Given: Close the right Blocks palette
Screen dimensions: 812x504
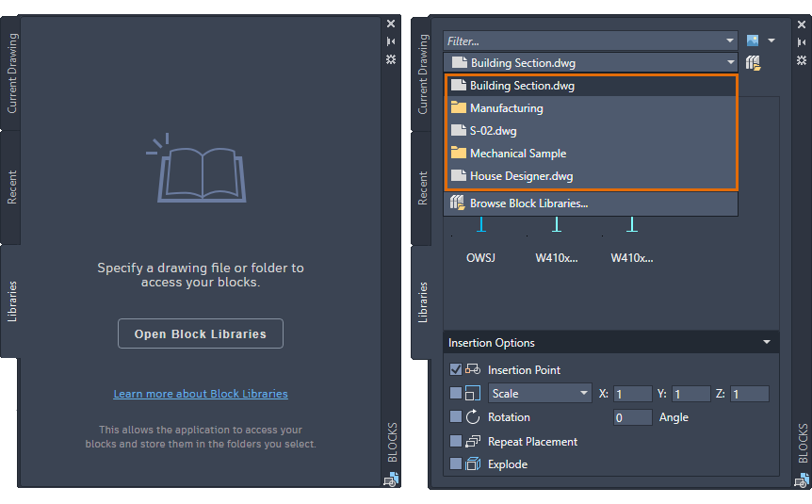Looking at the screenshot, I should point(802,24).
